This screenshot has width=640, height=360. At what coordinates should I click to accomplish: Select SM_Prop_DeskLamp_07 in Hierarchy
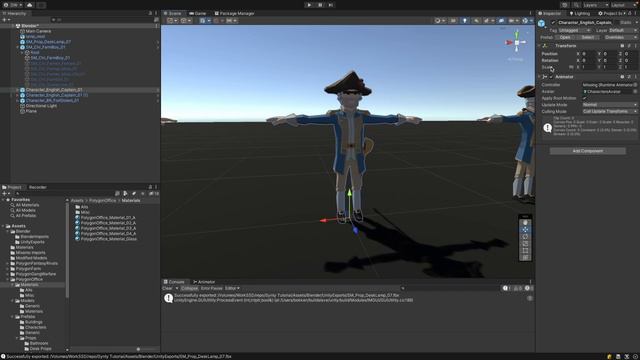(x=48, y=42)
